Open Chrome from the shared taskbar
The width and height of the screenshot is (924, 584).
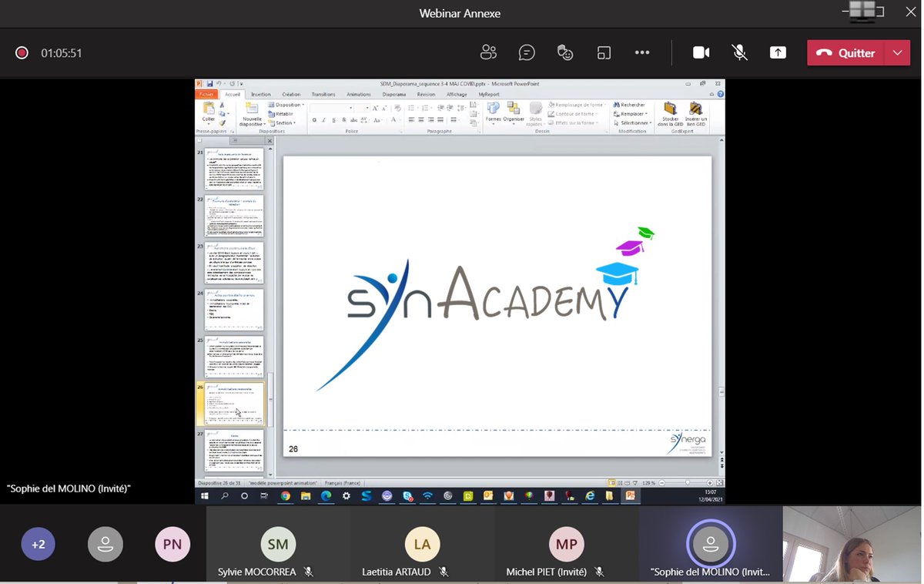pyautogui.click(x=285, y=496)
